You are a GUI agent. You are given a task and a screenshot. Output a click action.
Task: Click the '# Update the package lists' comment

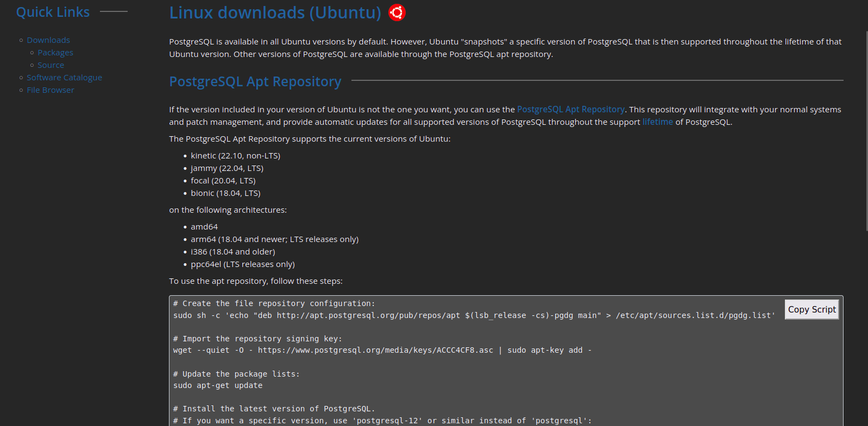[x=236, y=374]
